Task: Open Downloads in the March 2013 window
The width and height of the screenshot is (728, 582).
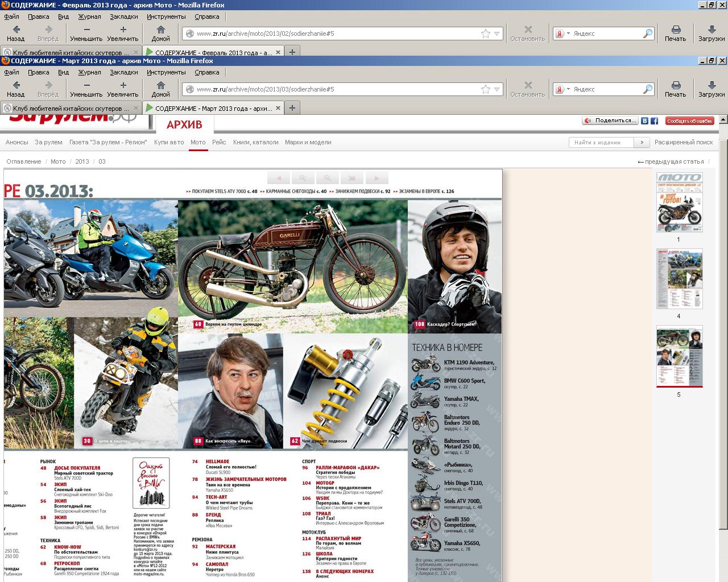Action: 711,89
